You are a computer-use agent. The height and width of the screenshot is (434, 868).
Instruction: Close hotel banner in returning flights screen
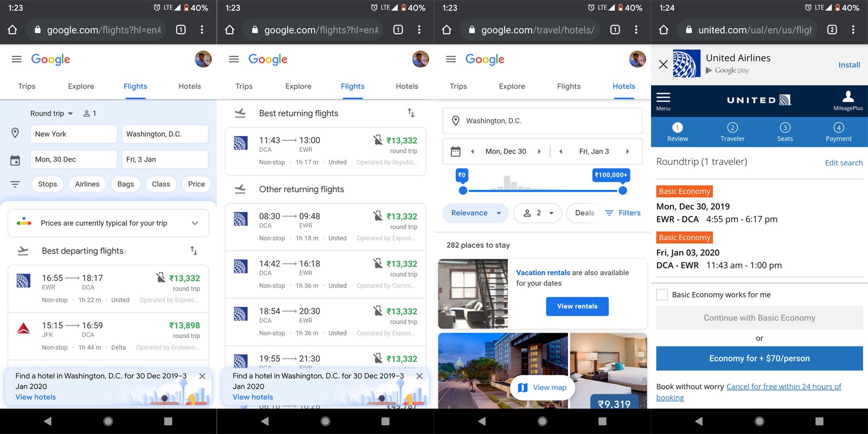(419, 376)
